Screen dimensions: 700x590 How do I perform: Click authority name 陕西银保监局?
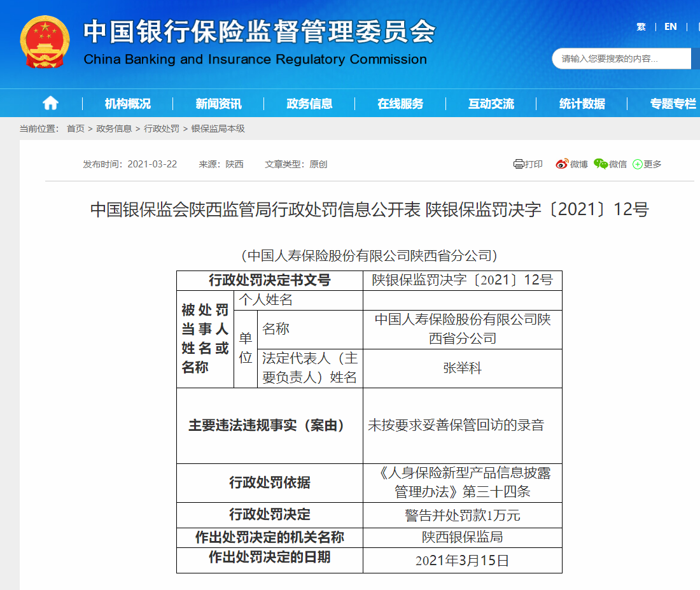click(x=463, y=537)
